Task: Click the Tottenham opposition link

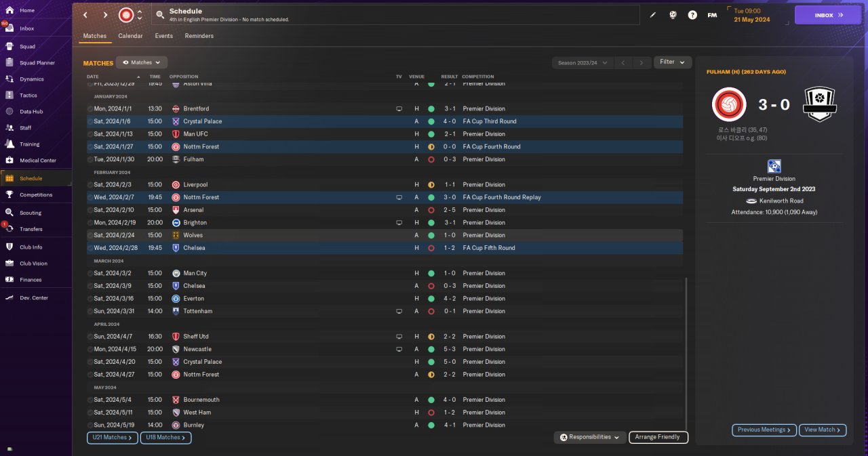Action: coord(198,311)
